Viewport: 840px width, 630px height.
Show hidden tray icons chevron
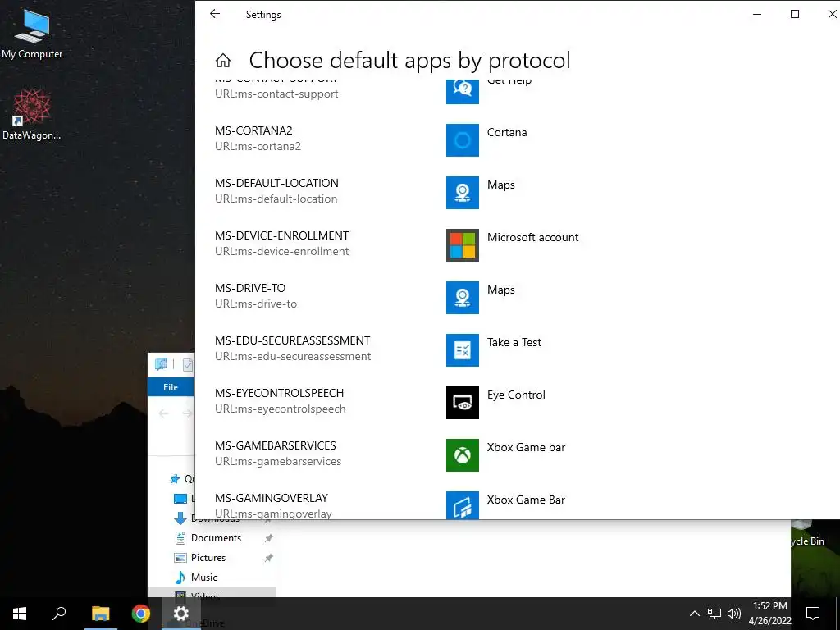[x=694, y=614]
